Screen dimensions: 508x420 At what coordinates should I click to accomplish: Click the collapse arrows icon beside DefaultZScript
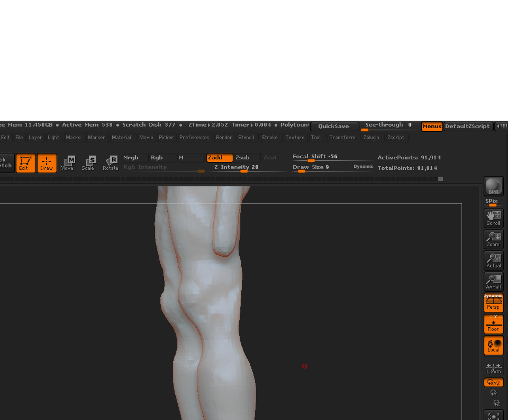[x=501, y=126]
